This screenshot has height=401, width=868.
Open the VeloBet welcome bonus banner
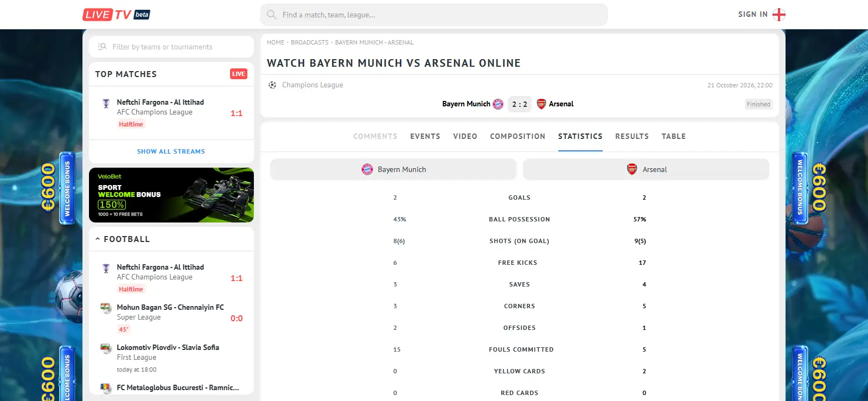tap(171, 195)
